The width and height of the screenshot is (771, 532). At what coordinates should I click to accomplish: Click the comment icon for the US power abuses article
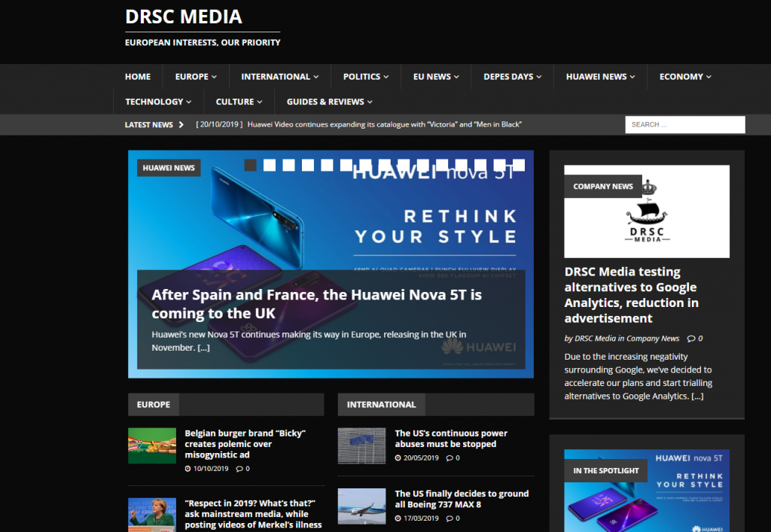(x=449, y=458)
